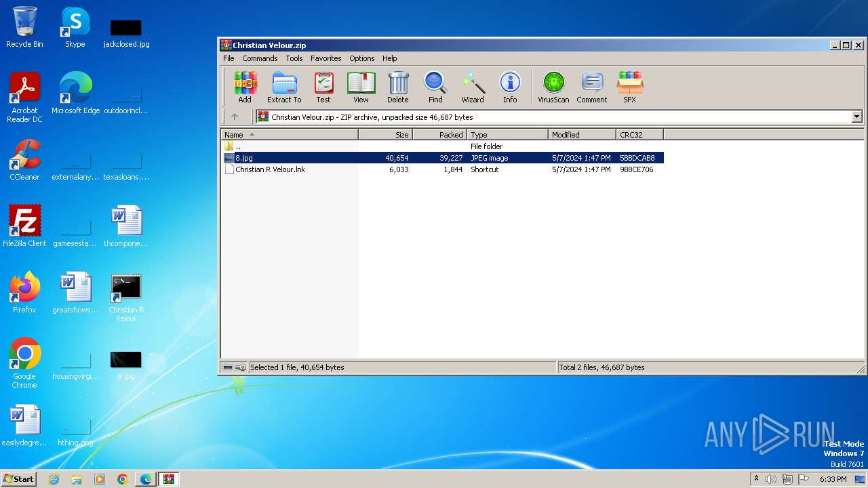Open Firefox desktop shortcut
Screen dimensions: 868x488
pos(24,293)
